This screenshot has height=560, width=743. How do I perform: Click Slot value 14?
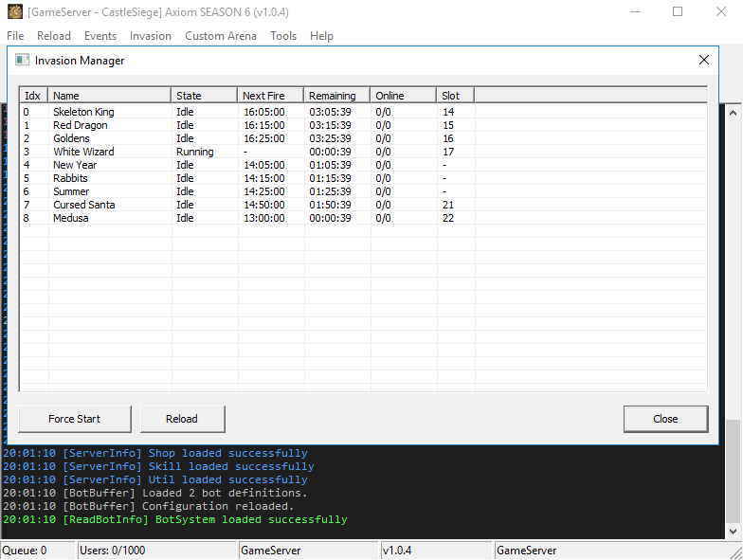448,112
